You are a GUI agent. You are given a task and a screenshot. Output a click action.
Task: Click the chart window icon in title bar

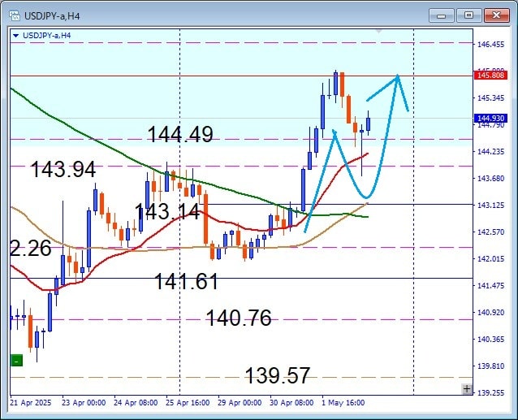[15, 15]
